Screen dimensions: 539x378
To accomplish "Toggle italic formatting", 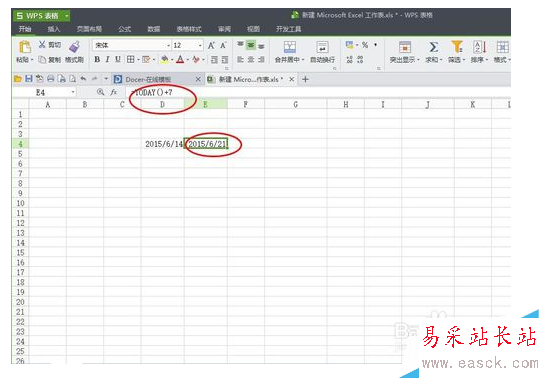I will click(x=108, y=59).
